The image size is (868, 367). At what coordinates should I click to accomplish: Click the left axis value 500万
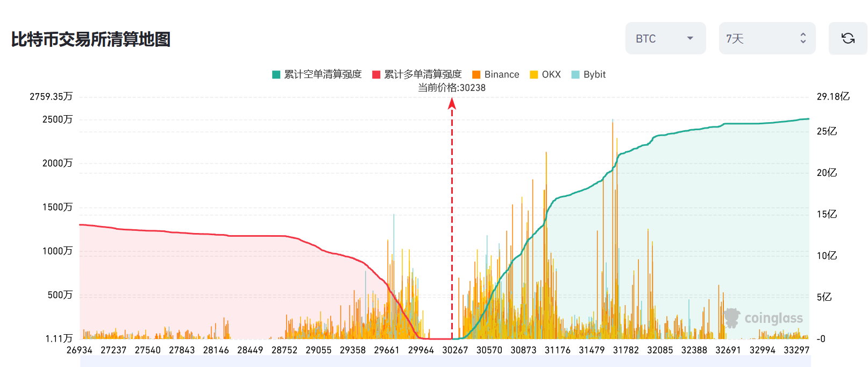[60, 295]
